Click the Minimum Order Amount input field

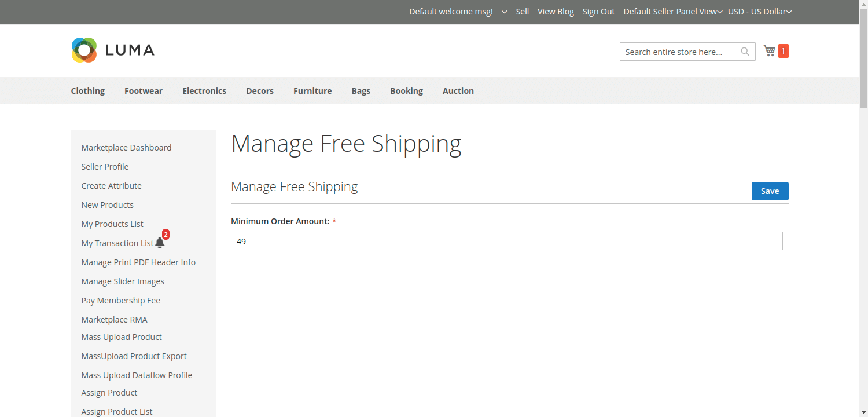pyautogui.click(x=506, y=241)
